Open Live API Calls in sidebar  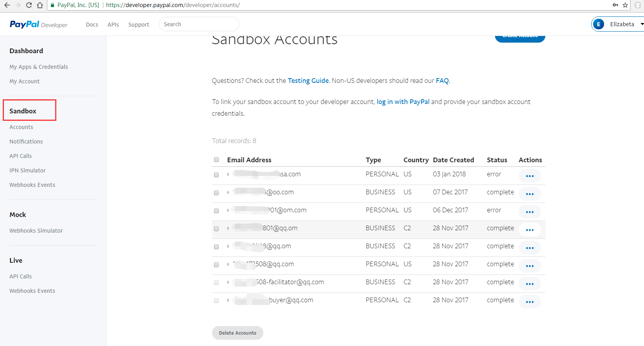21,276
